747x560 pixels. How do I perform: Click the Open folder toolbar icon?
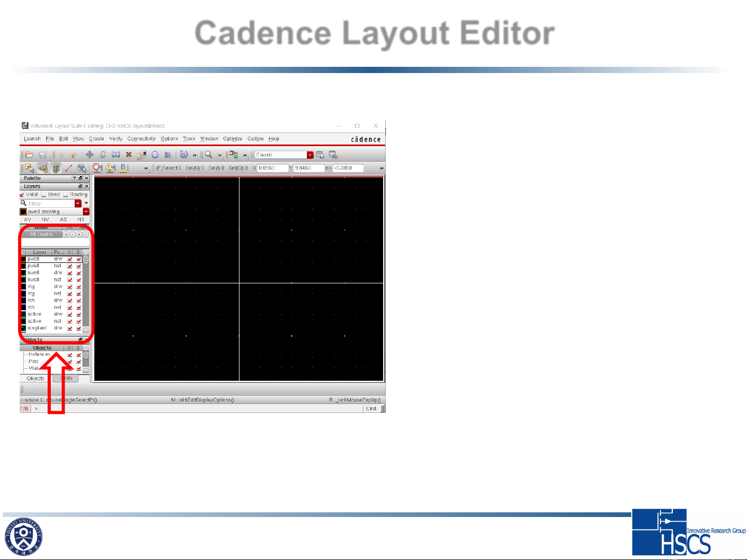[x=30, y=155]
